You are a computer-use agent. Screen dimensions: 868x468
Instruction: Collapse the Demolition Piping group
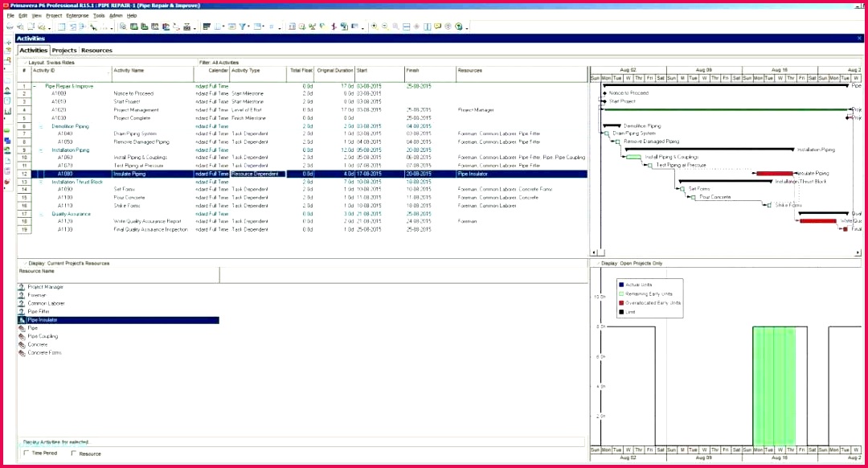(x=41, y=126)
